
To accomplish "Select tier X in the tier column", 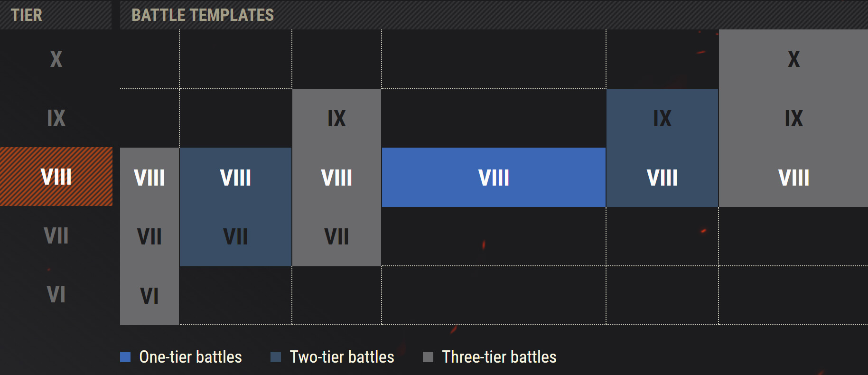I will pyautogui.click(x=56, y=59).
